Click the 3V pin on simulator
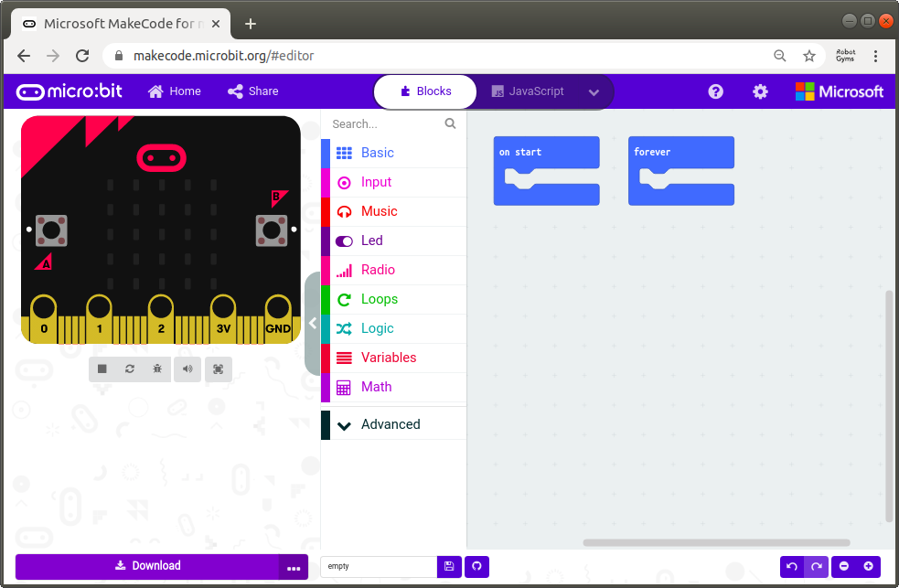The height and width of the screenshot is (588, 899). pyautogui.click(x=223, y=318)
